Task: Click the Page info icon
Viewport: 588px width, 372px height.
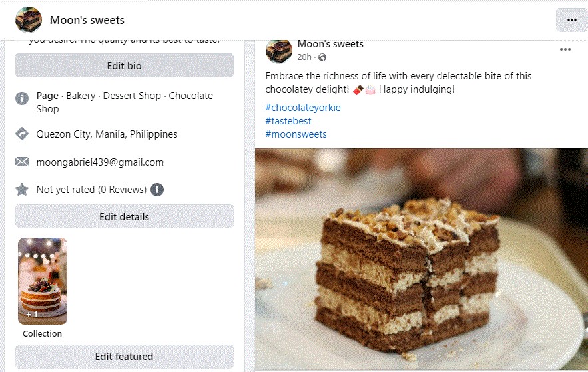Action: coord(22,98)
